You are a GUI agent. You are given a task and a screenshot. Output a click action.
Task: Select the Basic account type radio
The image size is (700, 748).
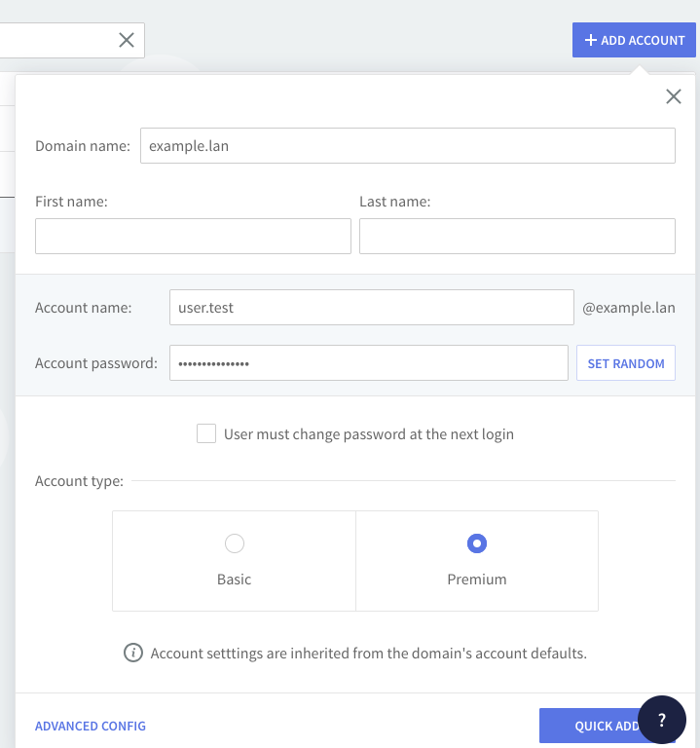(x=235, y=543)
